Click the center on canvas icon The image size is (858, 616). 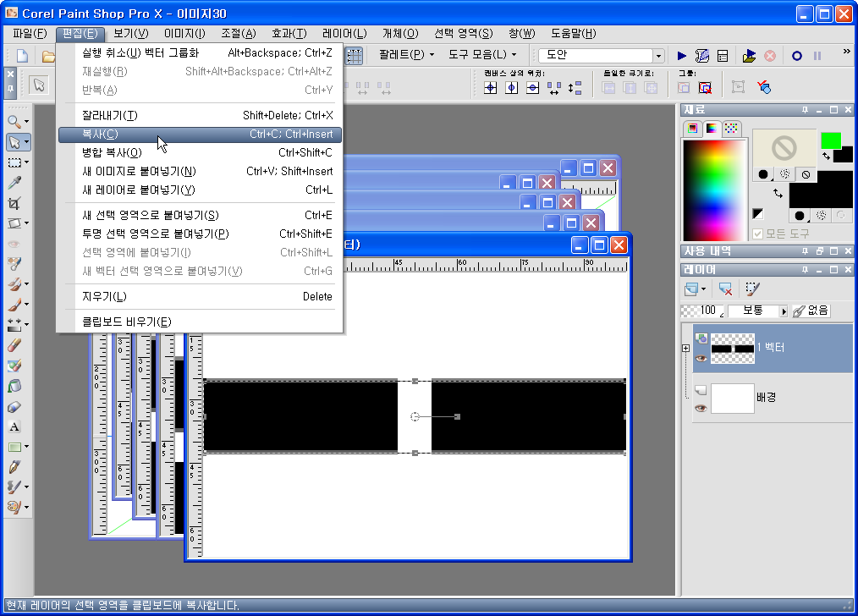(491, 87)
